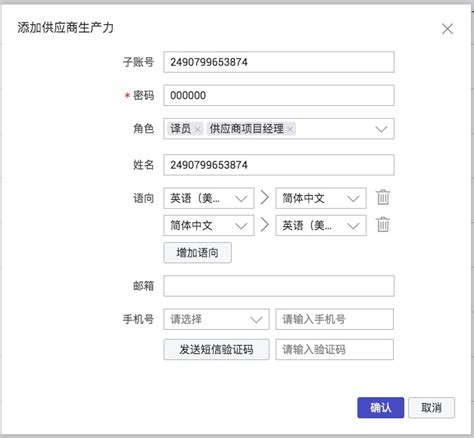
Task: Click the 语向 field label
Action: (144, 198)
